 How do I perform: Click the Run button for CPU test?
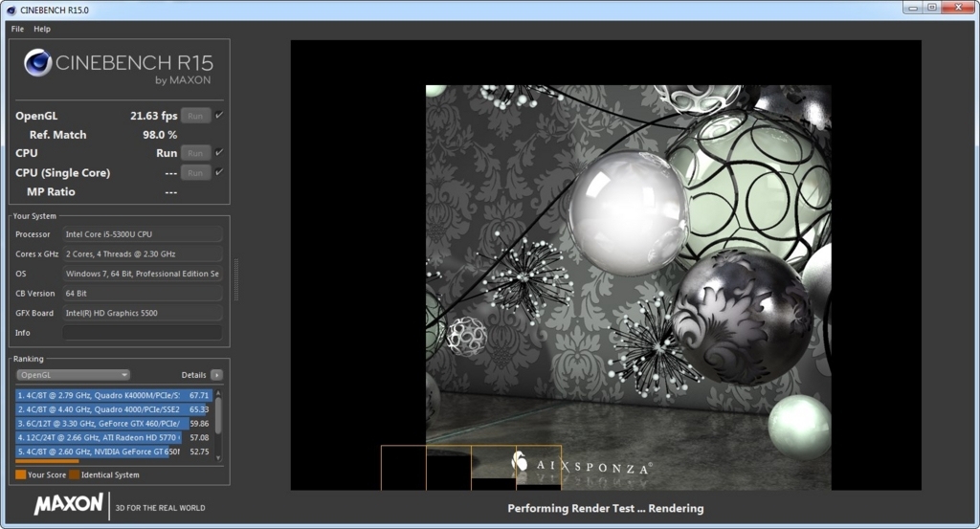tap(195, 153)
